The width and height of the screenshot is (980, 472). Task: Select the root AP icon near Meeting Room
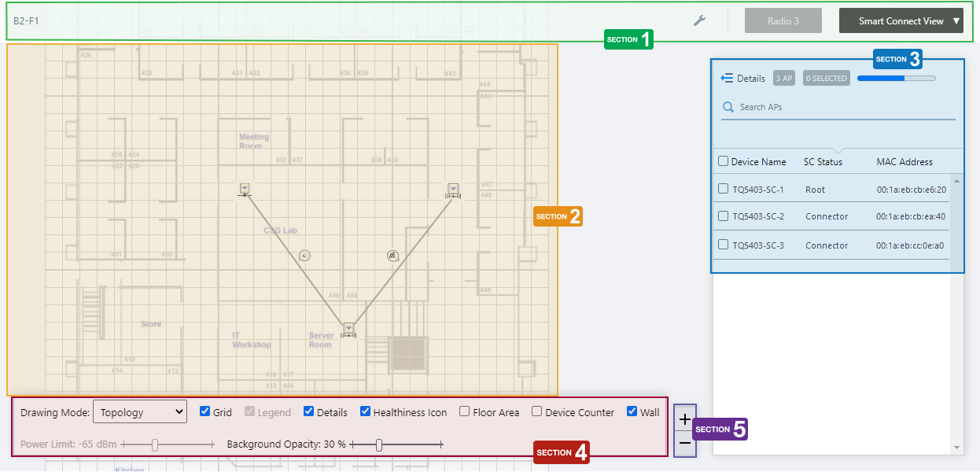click(x=245, y=189)
